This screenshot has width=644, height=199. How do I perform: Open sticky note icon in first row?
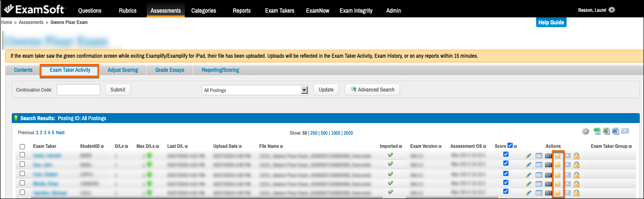pyautogui.click(x=558, y=155)
